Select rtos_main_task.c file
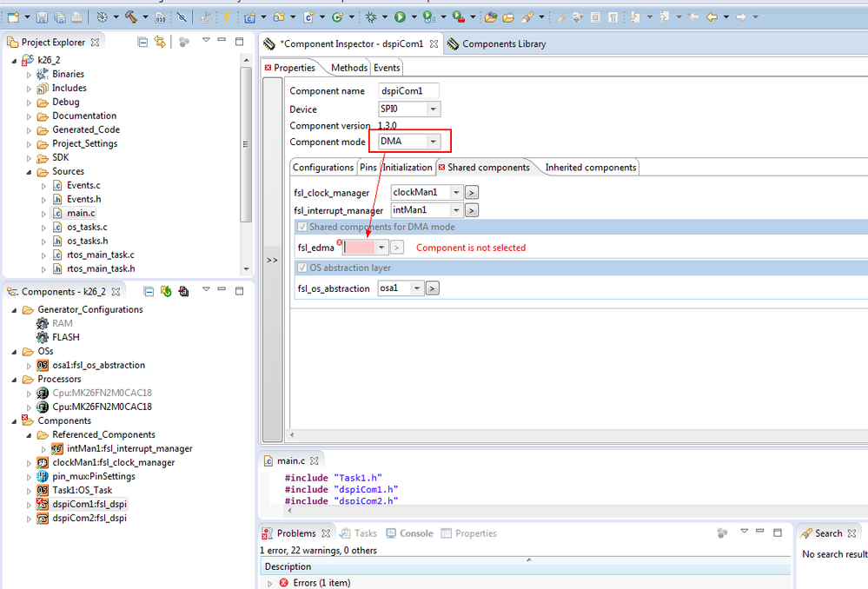 click(x=100, y=255)
